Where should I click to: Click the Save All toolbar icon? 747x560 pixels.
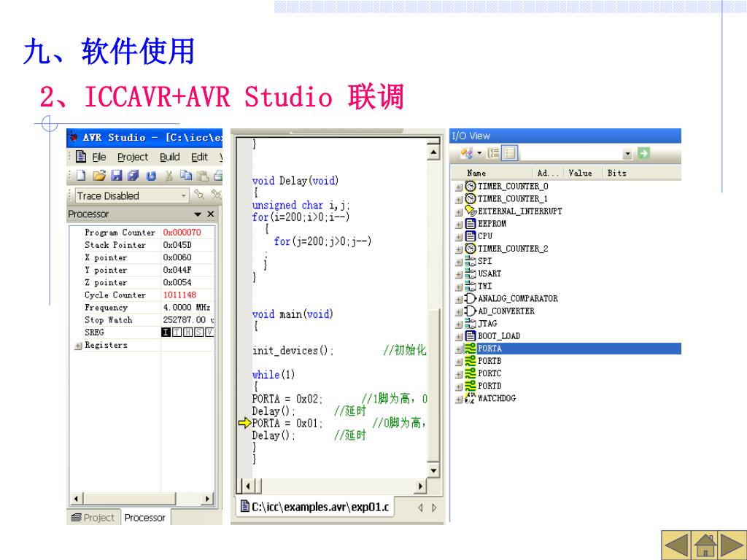pyautogui.click(x=133, y=176)
